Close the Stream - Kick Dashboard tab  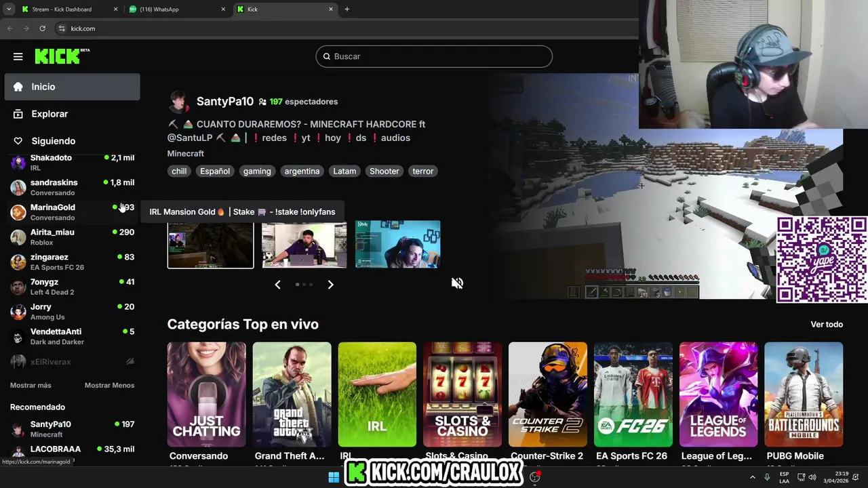115,9
